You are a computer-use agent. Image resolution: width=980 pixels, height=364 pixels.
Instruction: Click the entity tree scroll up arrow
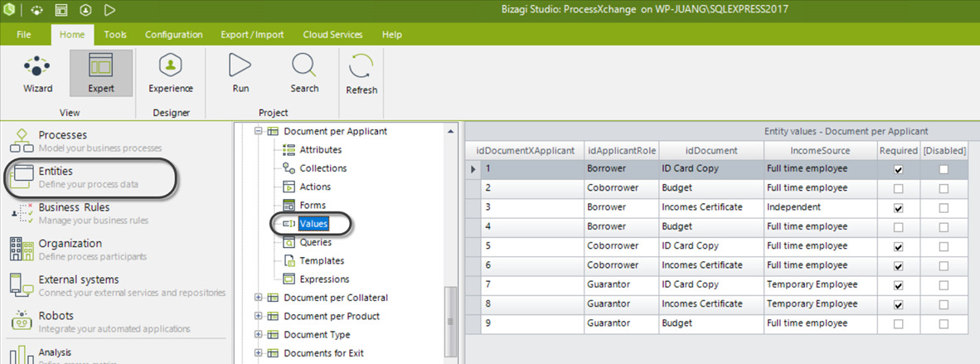pos(450,131)
